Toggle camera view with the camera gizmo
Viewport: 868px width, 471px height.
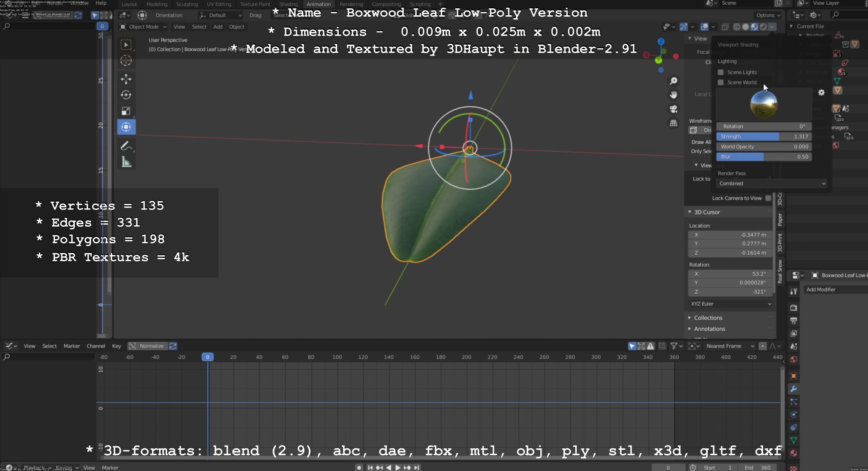point(674,109)
